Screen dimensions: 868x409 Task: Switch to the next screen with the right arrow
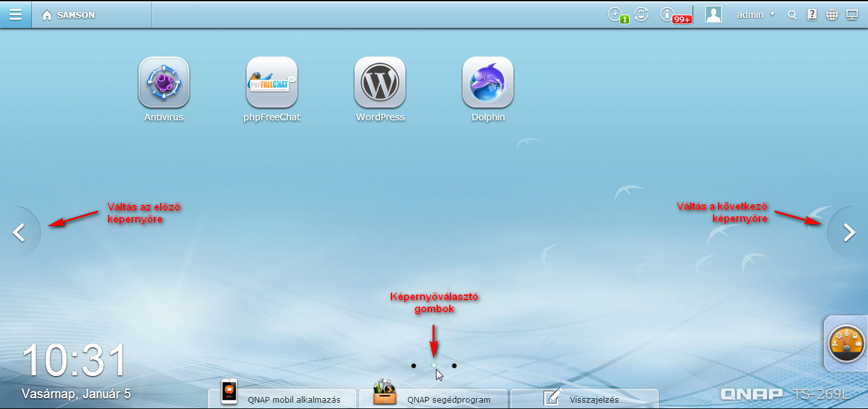click(849, 233)
